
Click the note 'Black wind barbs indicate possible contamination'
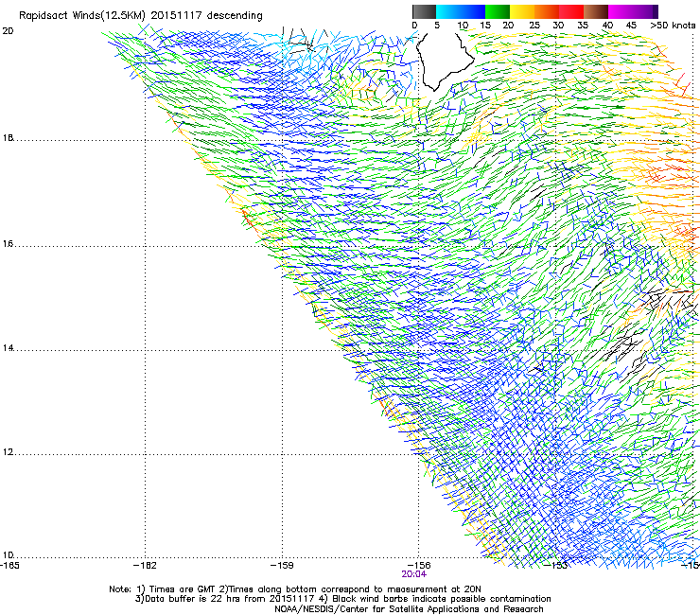pyautogui.click(x=442, y=599)
